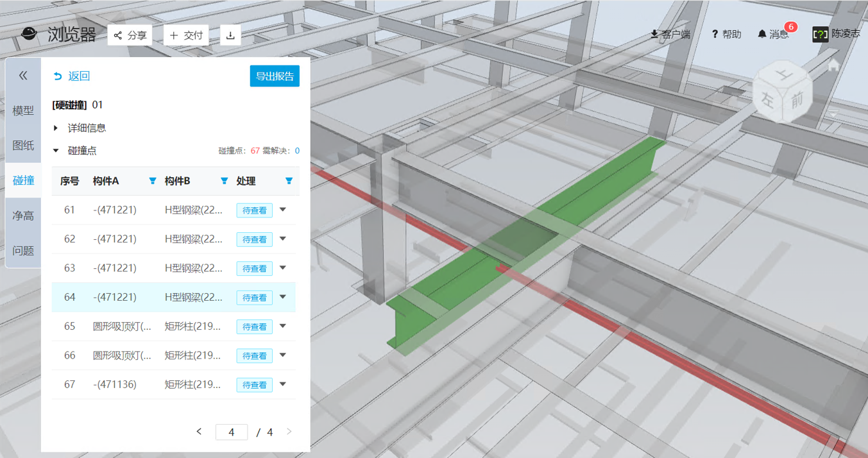Switch to the 净高 tab

pos(23,216)
